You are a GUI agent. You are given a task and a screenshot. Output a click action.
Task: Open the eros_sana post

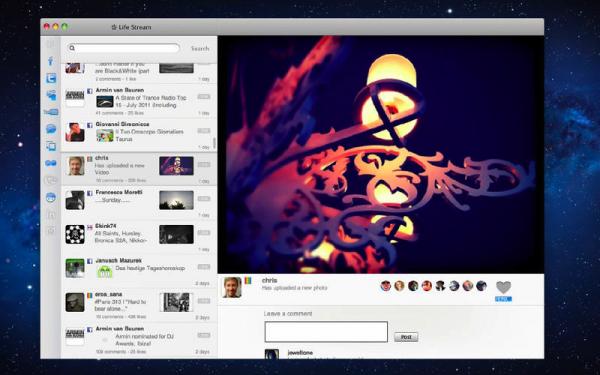(139, 305)
